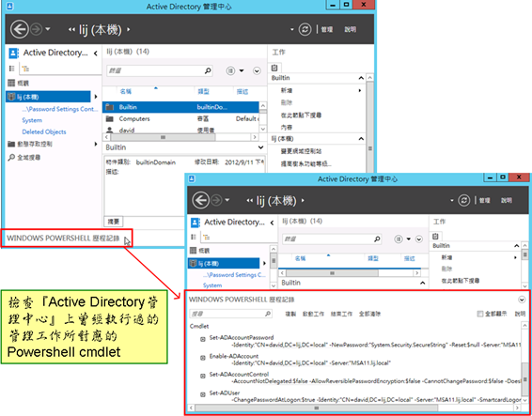Select the Builtin folder row in rear window list
532x416 pixels.
click(180, 107)
